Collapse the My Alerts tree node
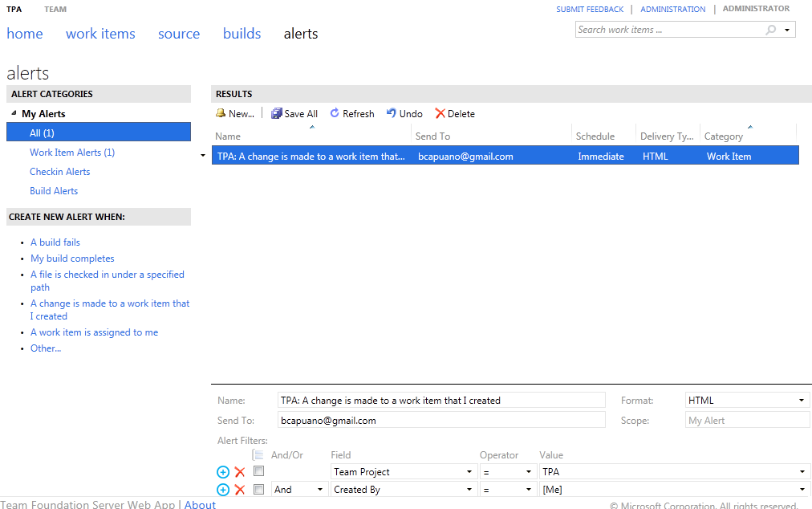Screen dimensions: 812x509 14,114
